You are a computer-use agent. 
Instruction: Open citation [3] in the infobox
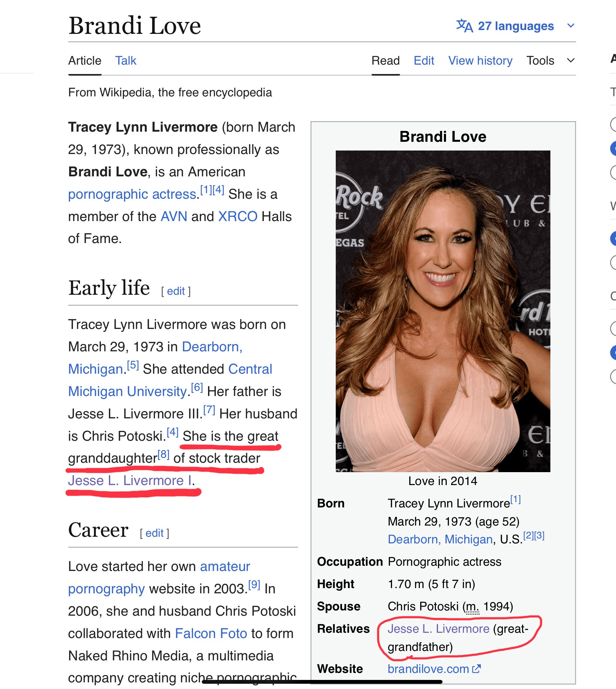(539, 536)
